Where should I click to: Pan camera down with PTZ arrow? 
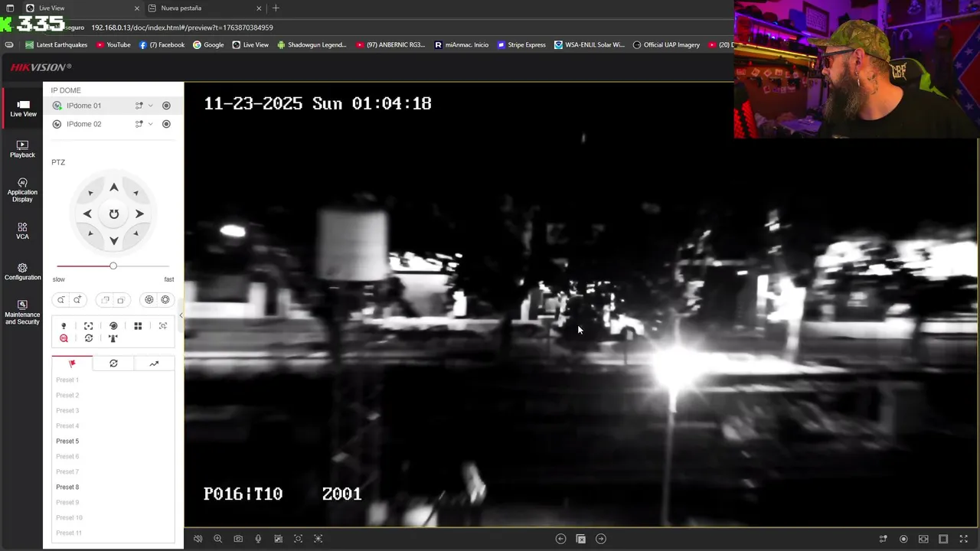(113, 240)
